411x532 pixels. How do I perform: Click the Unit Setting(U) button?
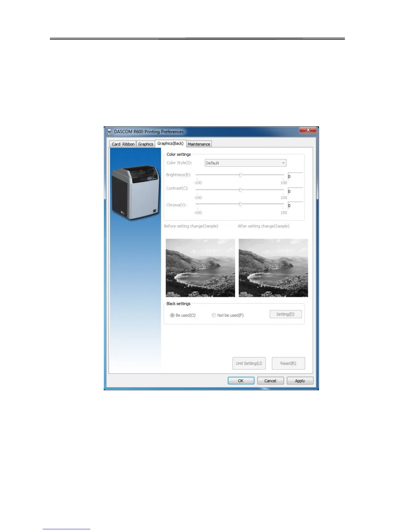tap(249, 363)
